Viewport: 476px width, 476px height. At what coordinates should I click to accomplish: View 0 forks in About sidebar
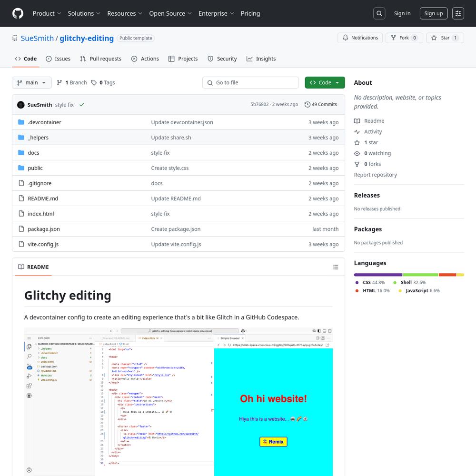point(367,164)
